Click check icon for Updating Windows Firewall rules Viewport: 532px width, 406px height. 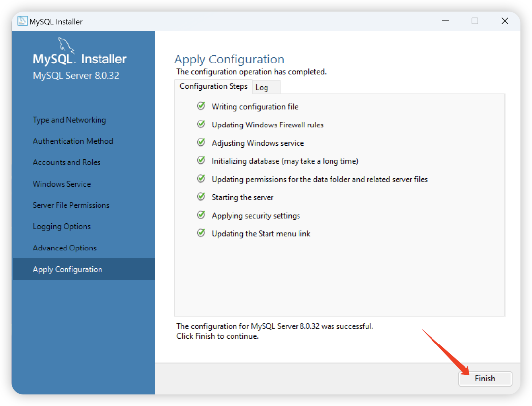coord(201,125)
